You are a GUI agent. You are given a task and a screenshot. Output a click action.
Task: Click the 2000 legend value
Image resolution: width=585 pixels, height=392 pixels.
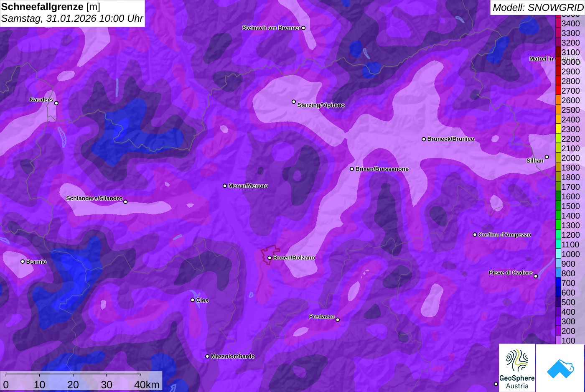pos(570,158)
